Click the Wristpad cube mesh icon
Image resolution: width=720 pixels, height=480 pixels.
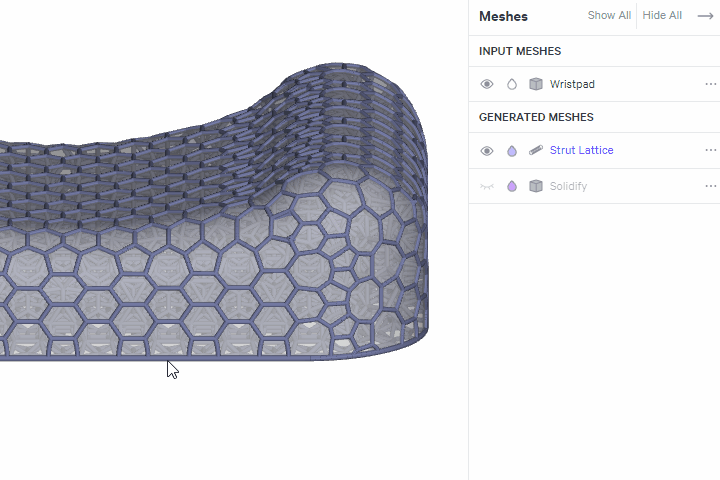(x=535, y=84)
